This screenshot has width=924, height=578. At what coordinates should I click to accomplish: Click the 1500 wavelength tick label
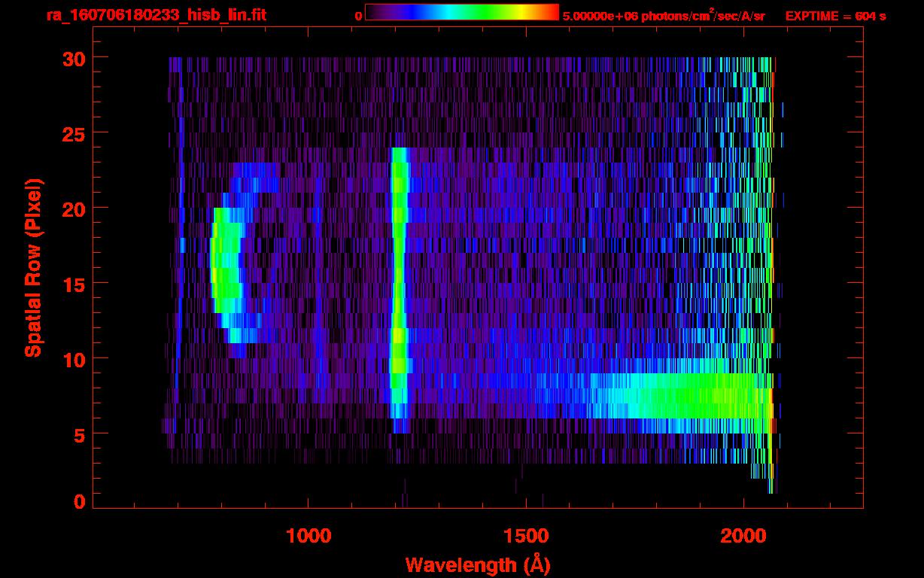click(525, 536)
